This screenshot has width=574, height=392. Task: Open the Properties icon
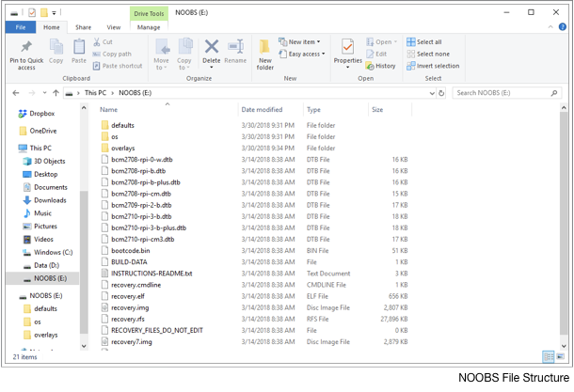pos(348,47)
